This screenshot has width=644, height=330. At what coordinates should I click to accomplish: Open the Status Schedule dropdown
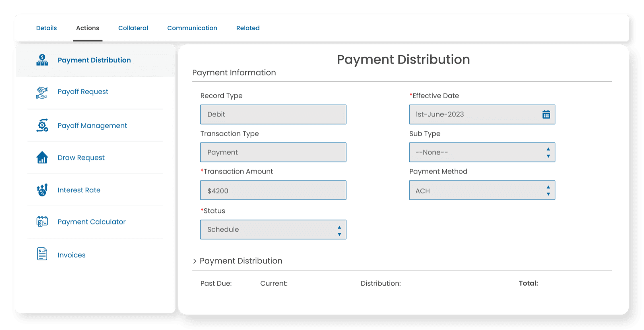tap(273, 230)
